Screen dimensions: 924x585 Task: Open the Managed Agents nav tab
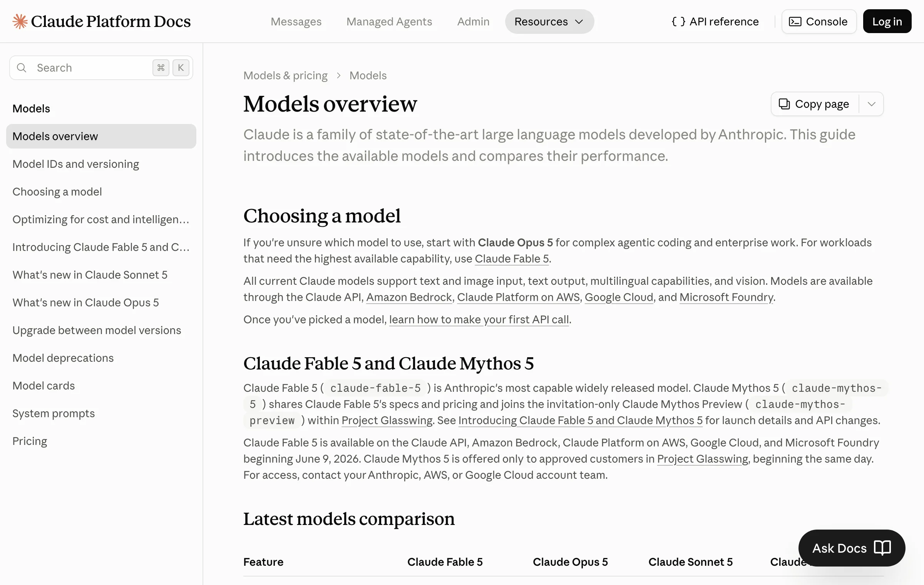[389, 22]
